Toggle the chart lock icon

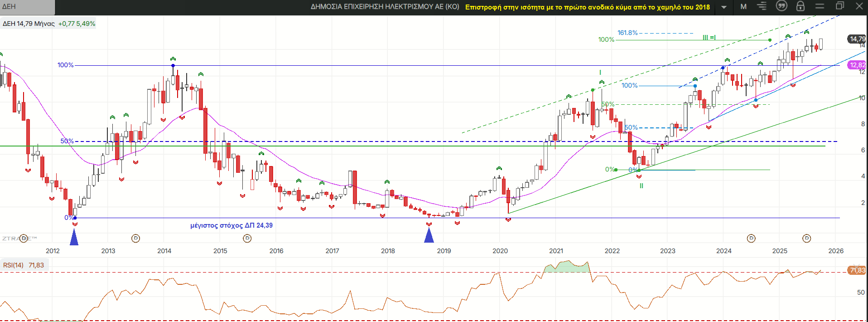click(x=800, y=6)
